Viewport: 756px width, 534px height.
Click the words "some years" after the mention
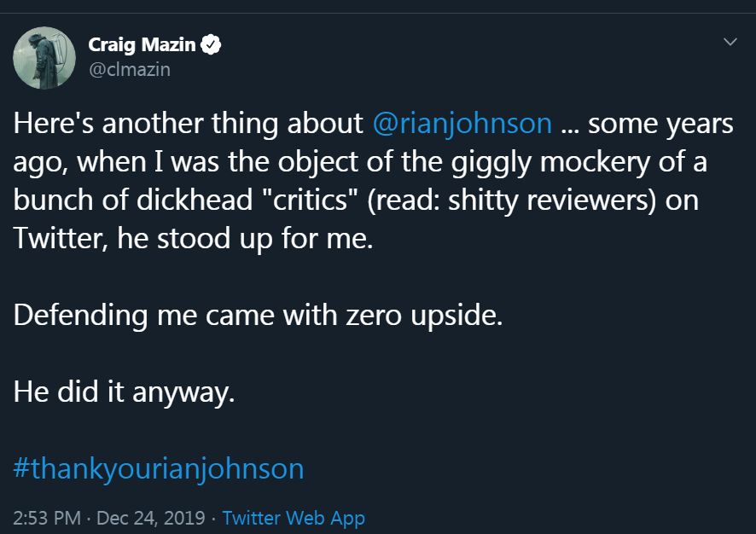pyautogui.click(x=660, y=124)
